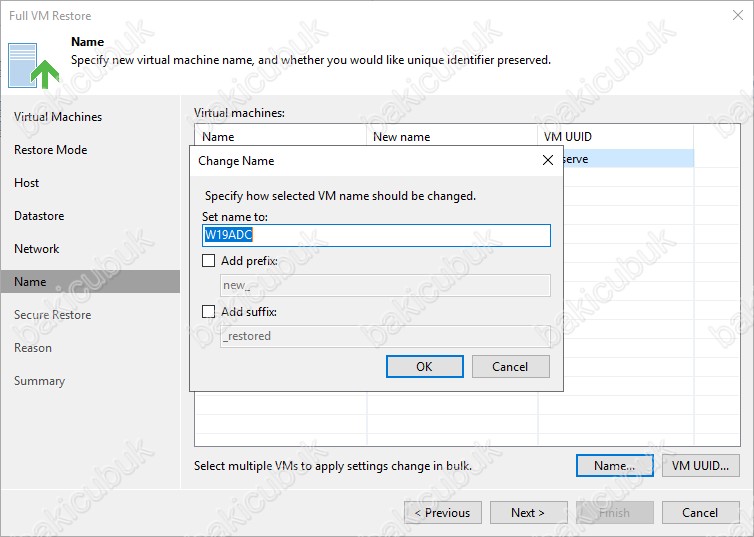Click the suffix field containing _restored
754x537 pixels.
click(385, 336)
